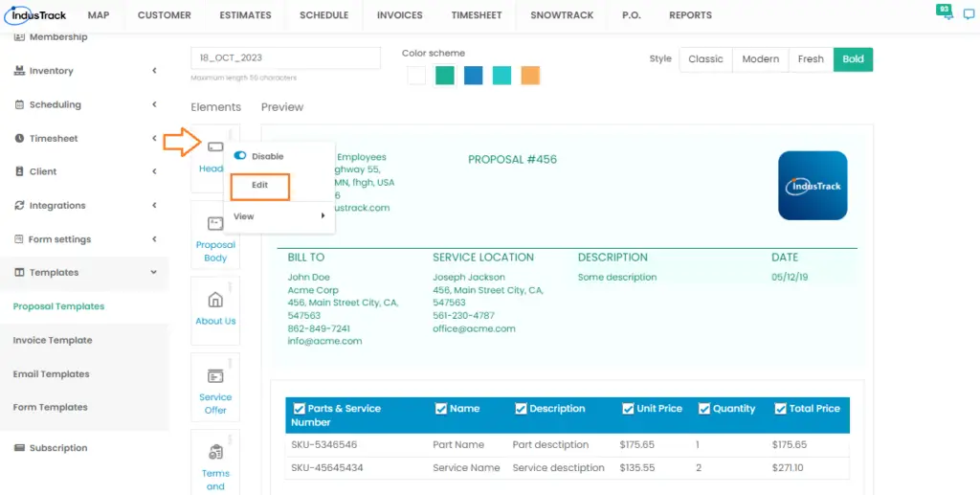Click the Templates sidebar icon

[19, 273]
